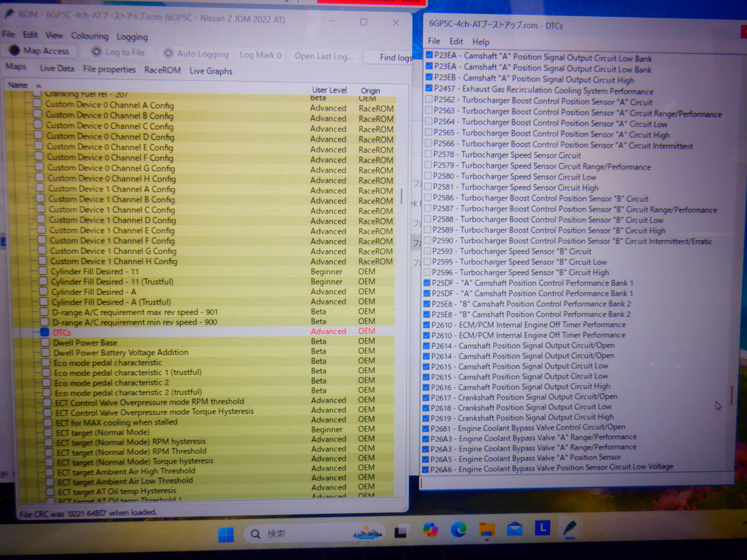Disable P26A6 Engine Coolant Bypass Valve Low Voltage
Screen dimensions: 747x560
pyautogui.click(x=425, y=470)
